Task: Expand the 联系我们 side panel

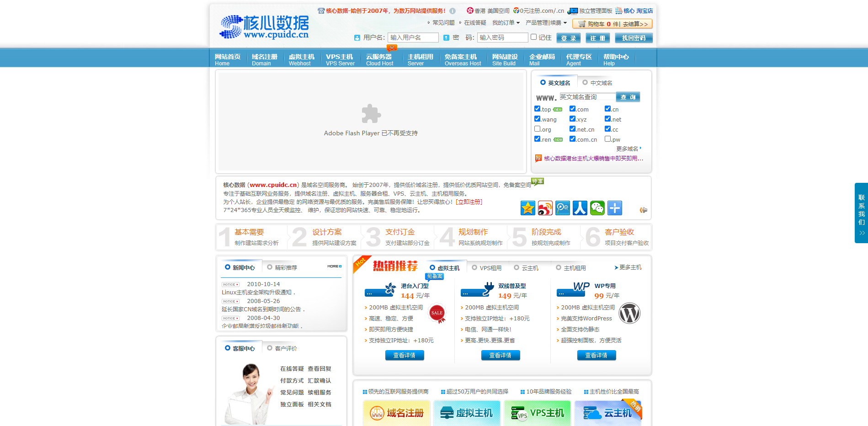Action: (x=861, y=213)
